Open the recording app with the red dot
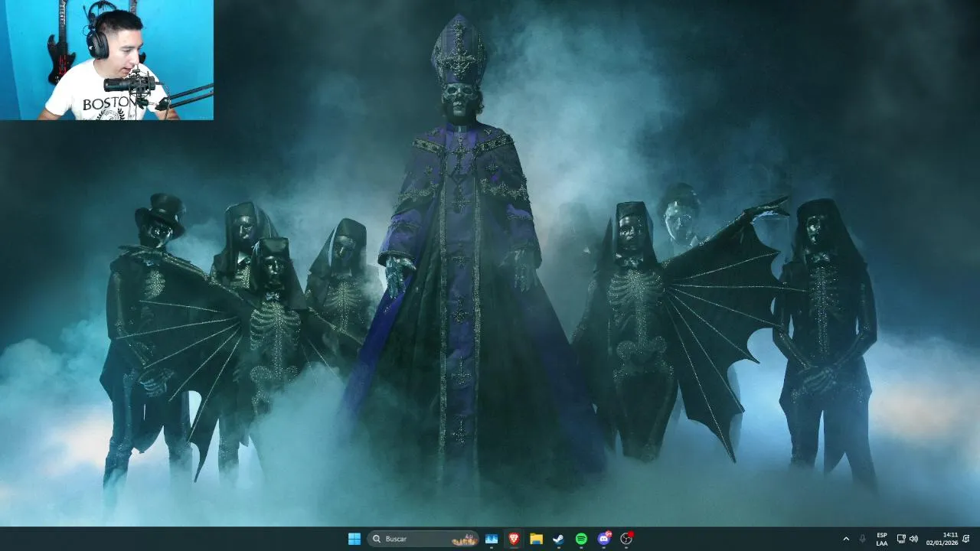980x551 pixels. pos(626,539)
